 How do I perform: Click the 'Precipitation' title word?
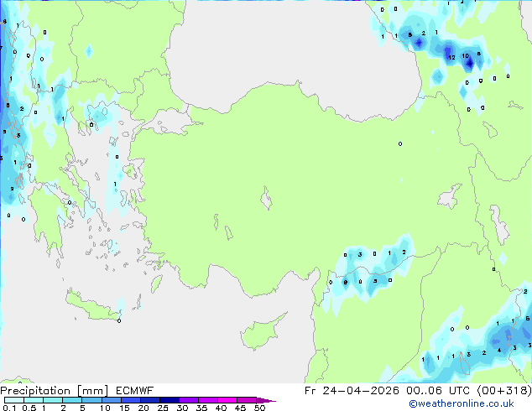coord(35,391)
